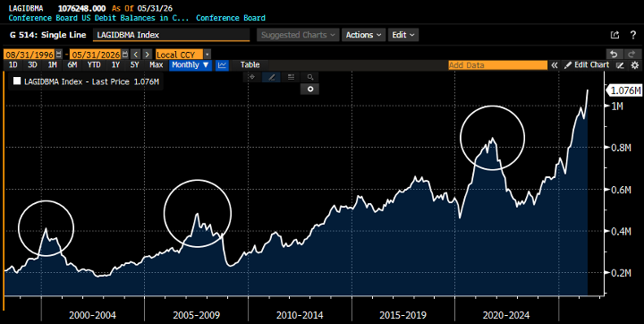The image size is (644, 324).
Task: Click the 2000-2004 axis label
Action: coord(92,315)
